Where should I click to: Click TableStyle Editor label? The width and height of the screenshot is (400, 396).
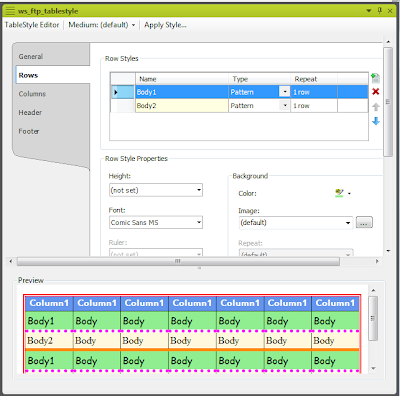click(x=32, y=25)
